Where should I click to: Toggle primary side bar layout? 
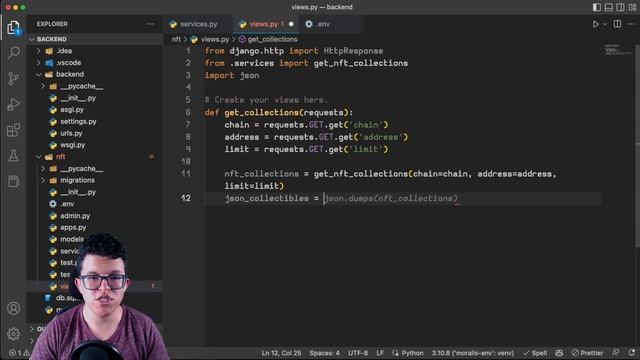click(x=597, y=7)
